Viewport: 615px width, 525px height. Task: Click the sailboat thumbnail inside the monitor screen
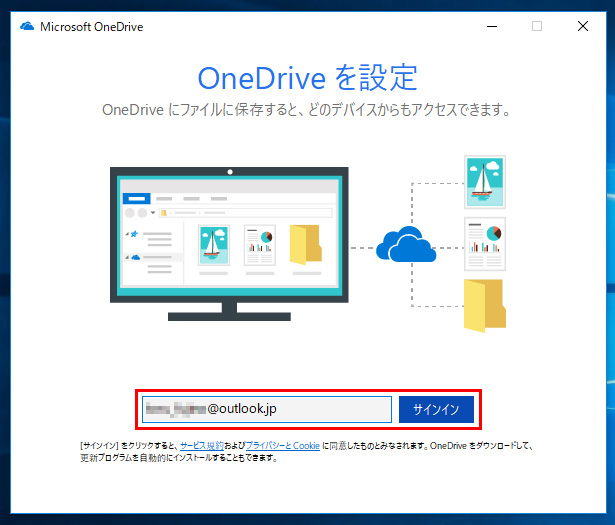point(214,244)
